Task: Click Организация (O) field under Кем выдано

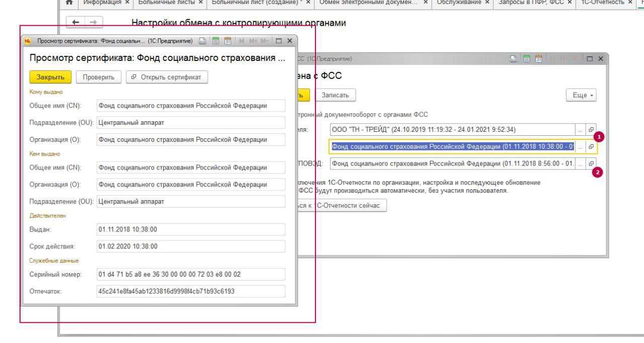Action: [190, 185]
